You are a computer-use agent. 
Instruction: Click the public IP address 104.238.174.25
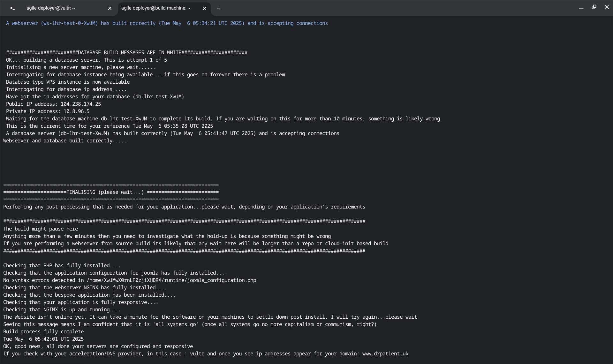point(81,104)
